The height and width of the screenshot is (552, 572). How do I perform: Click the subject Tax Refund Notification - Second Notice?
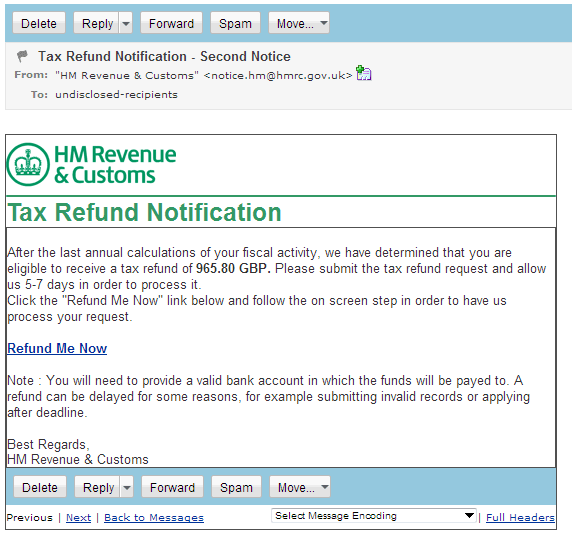(x=164, y=56)
